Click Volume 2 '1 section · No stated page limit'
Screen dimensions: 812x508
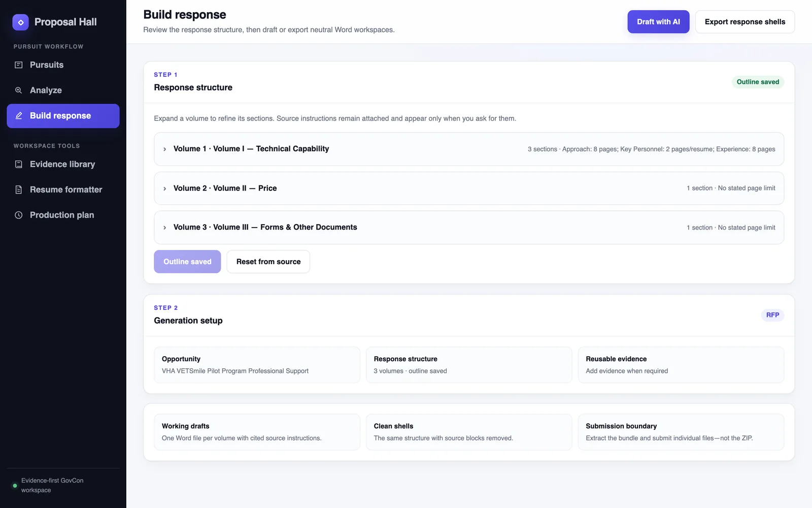point(731,188)
